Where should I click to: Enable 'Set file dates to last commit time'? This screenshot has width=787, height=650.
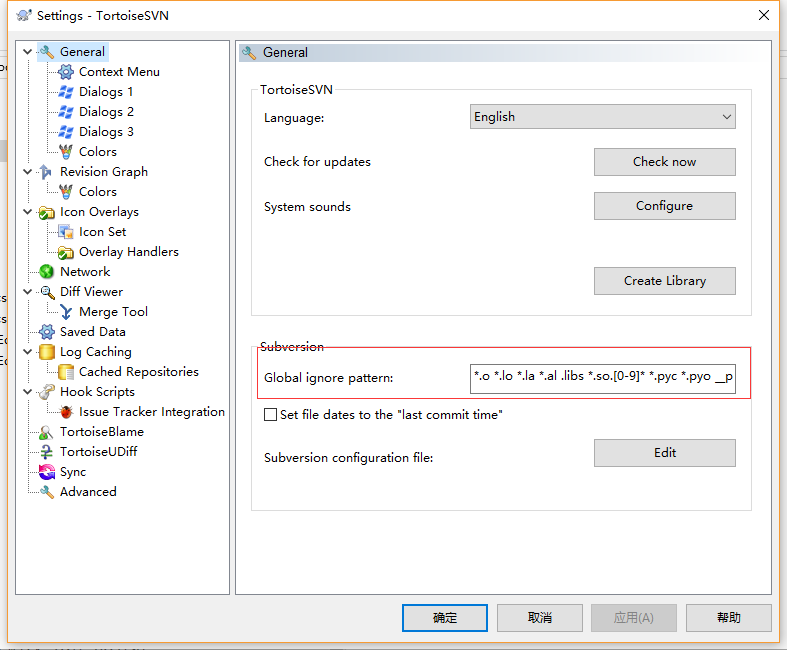pyautogui.click(x=271, y=415)
